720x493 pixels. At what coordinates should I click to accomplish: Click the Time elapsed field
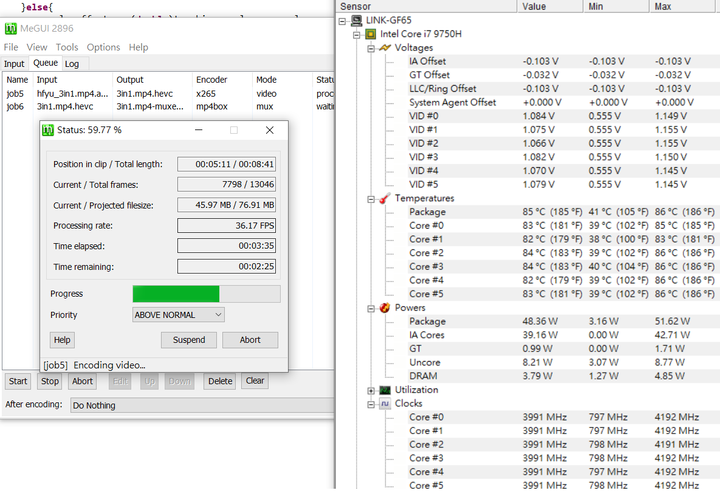[x=227, y=246]
